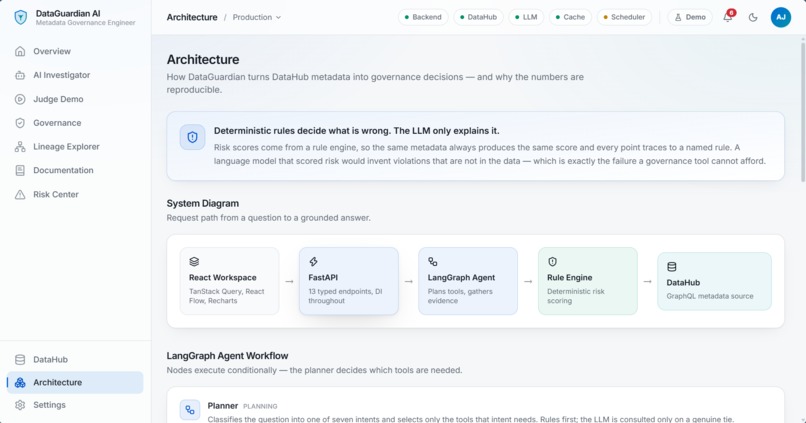This screenshot has height=423, width=806.
Task: Click the Documentation book icon
Action: point(20,170)
